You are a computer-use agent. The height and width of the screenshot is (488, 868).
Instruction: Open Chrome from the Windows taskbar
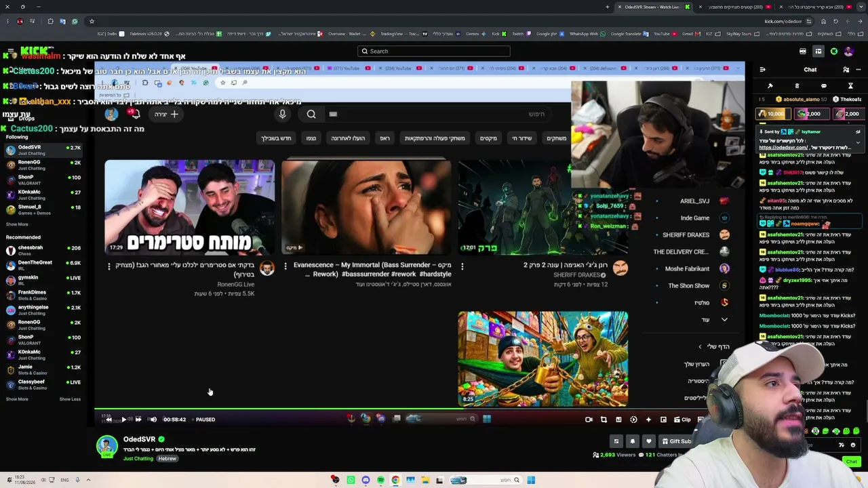(395, 480)
